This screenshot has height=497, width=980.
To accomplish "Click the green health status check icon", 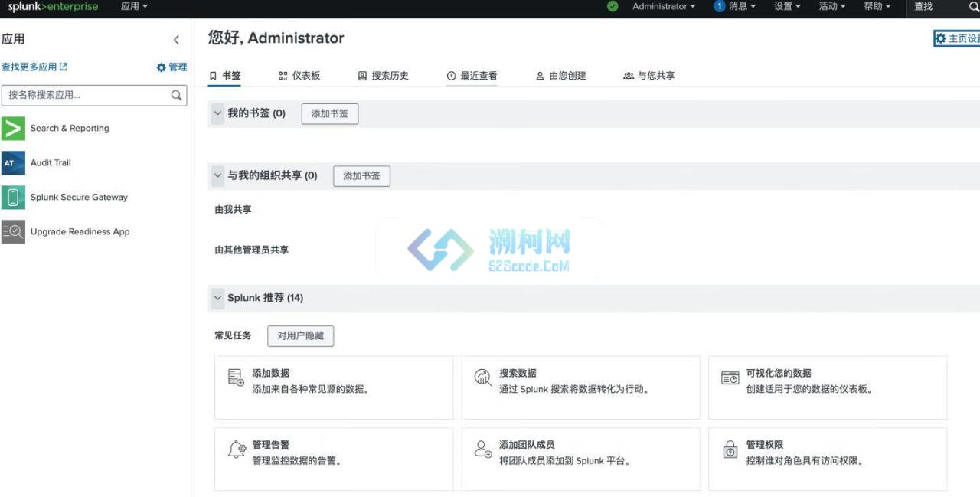I will tap(612, 6).
